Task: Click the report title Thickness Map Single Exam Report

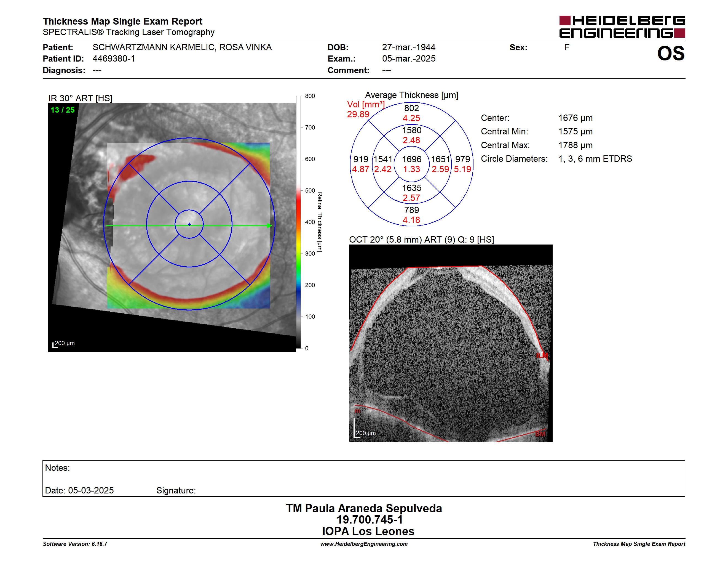Action: pos(122,21)
